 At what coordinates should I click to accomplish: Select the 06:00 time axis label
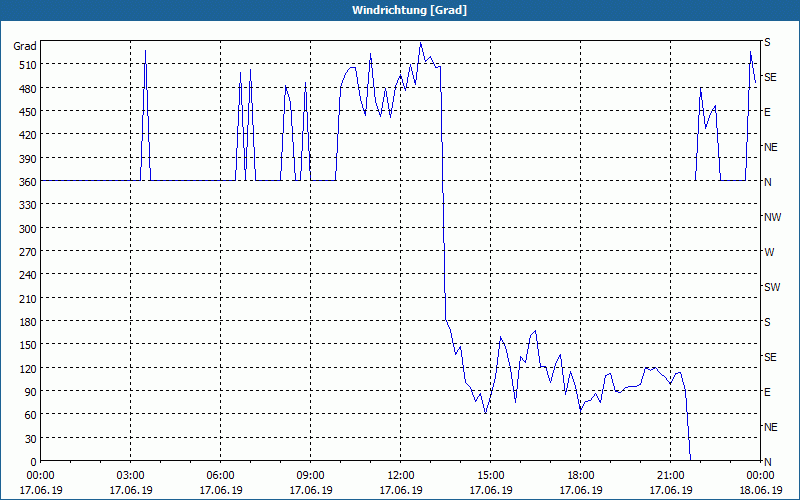220,476
